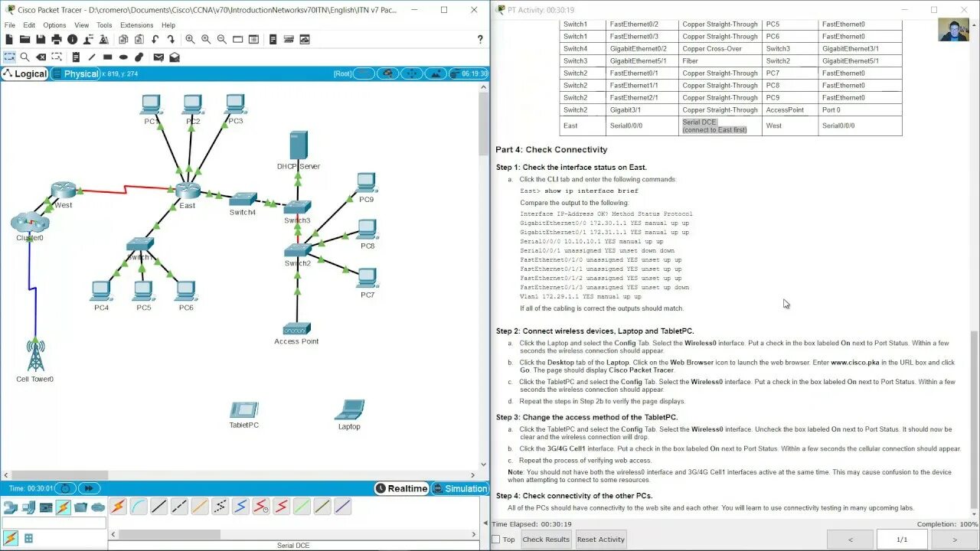The image size is (980, 551).
Task: Select the End Devices category icon
Action: [x=28, y=507]
